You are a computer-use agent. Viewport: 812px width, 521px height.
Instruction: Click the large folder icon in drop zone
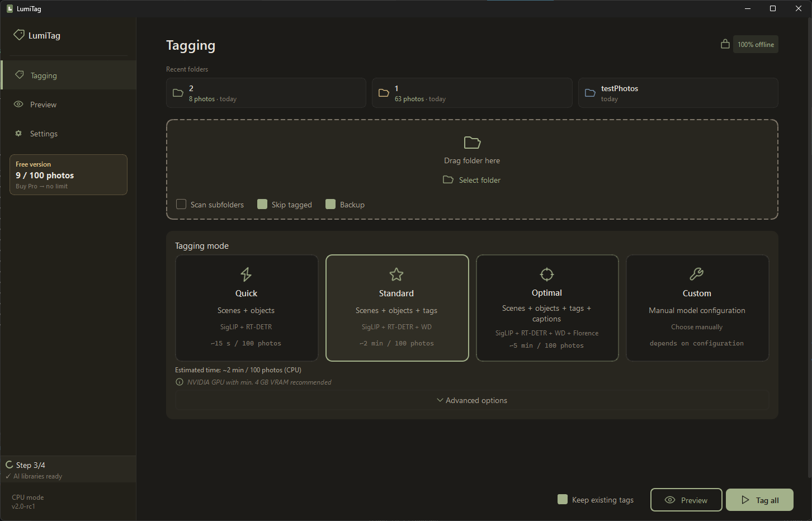pos(472,142)
